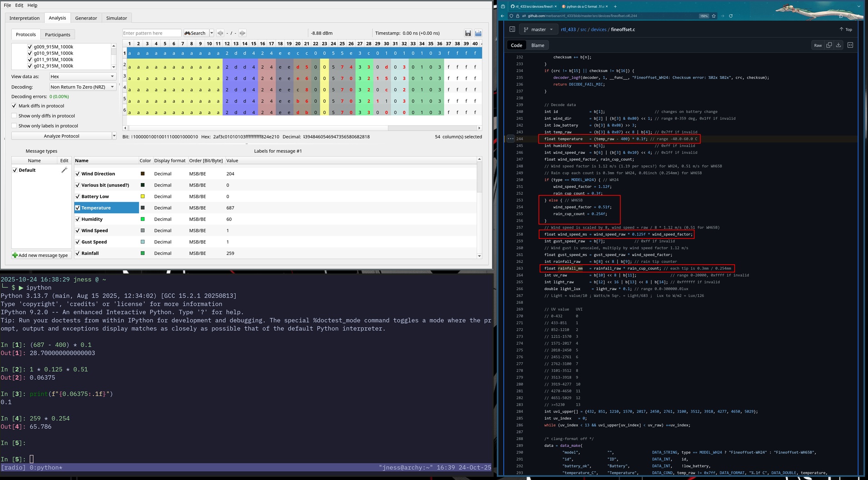Uncheck the Humidity label checkbox
Image resolution: width=868 pixels, height=480 pixels.
[x=78, y=219]
